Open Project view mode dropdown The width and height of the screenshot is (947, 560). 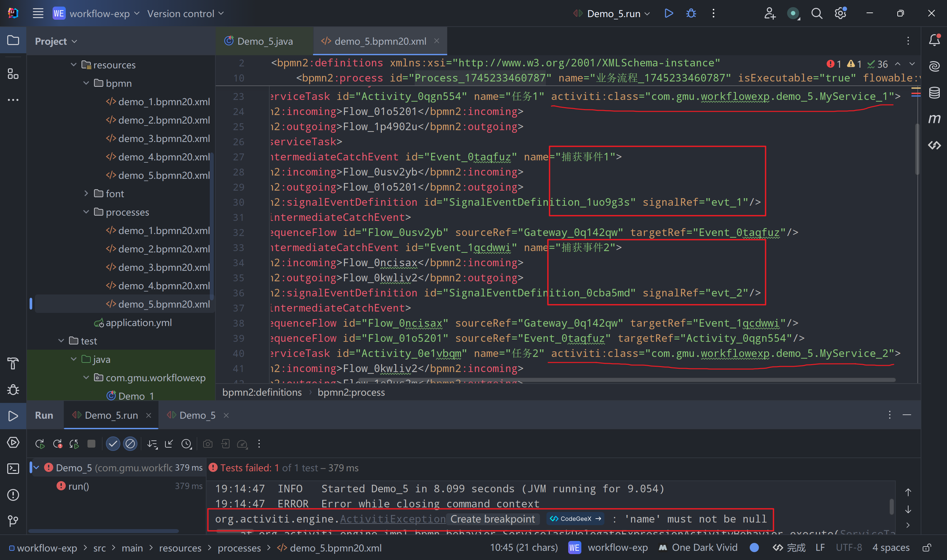(56, 41)
